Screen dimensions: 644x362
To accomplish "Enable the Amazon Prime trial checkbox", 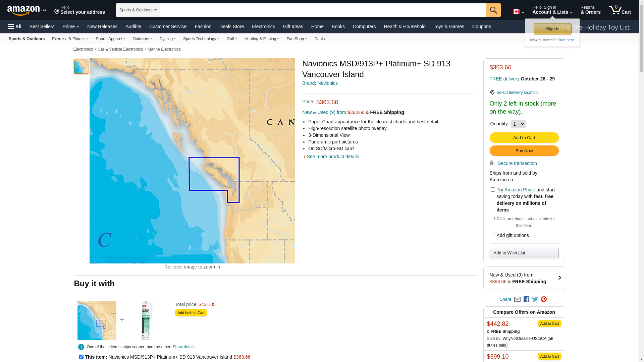I will [493, 190].
